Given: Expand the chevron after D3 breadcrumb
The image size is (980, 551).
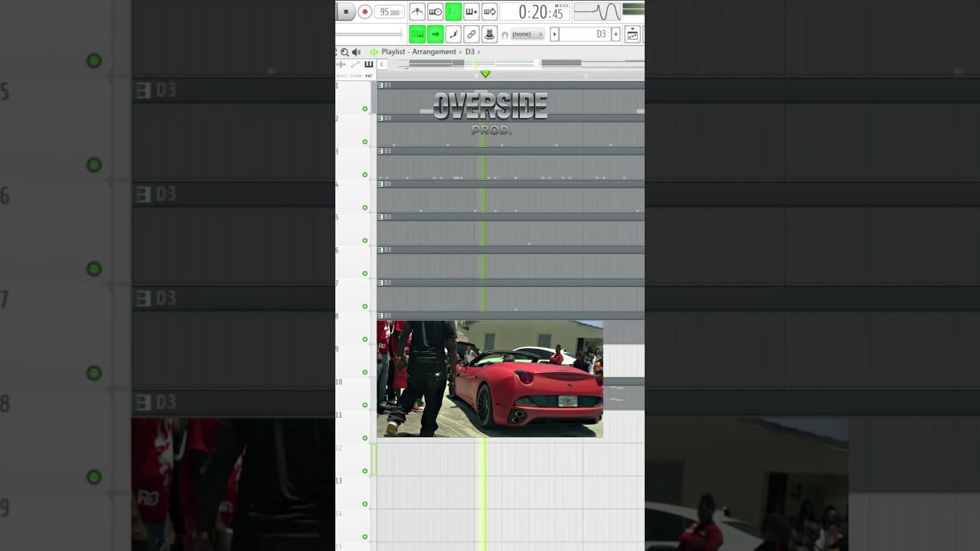Looking at the screenshot, I should pos(479,52).
